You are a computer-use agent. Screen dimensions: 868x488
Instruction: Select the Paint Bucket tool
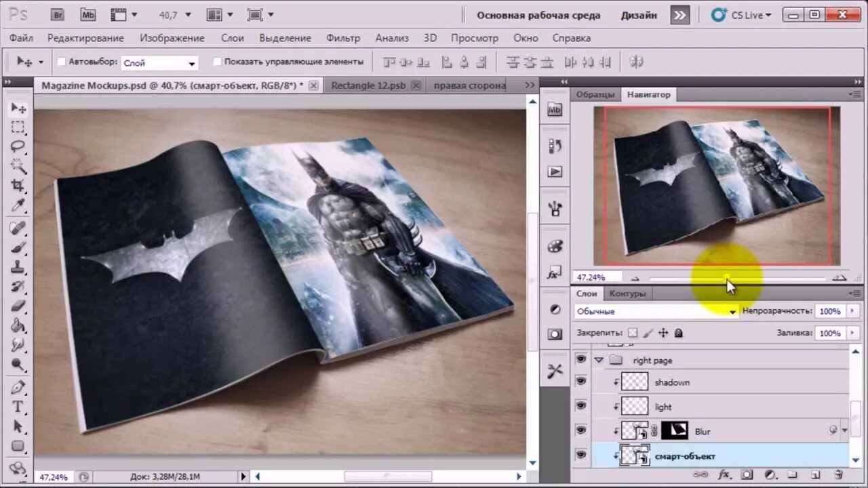pos(18,325)
